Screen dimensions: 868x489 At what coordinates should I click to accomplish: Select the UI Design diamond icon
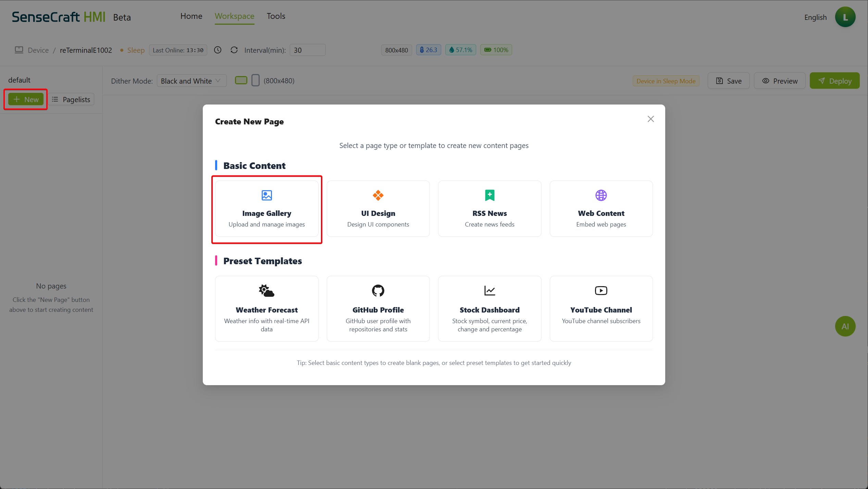pos(378,195)
